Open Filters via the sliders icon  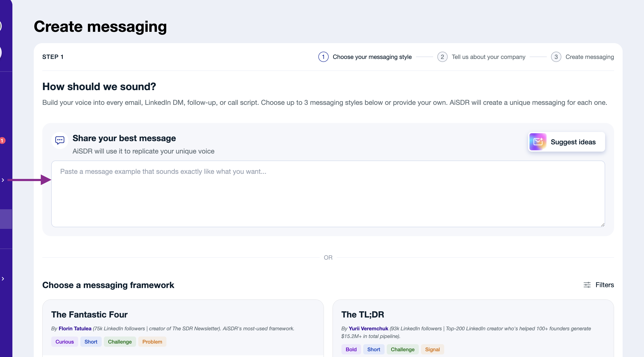[587, 285]
